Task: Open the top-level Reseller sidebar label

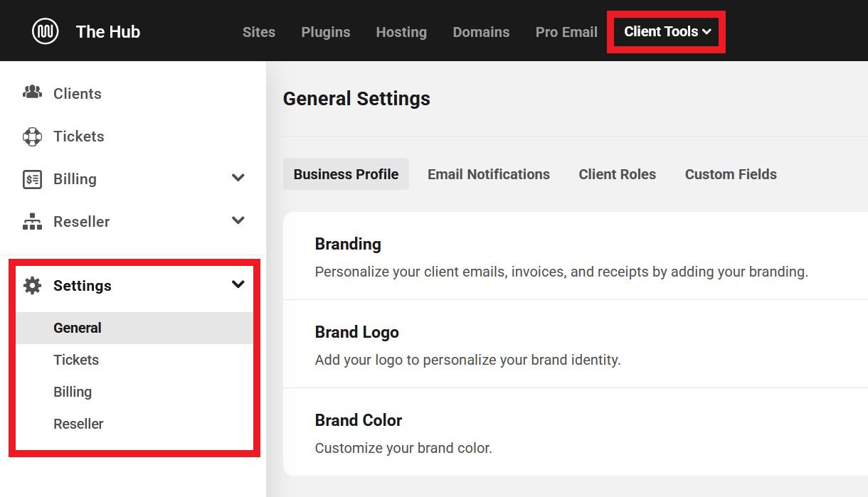Action: (82, 222)
